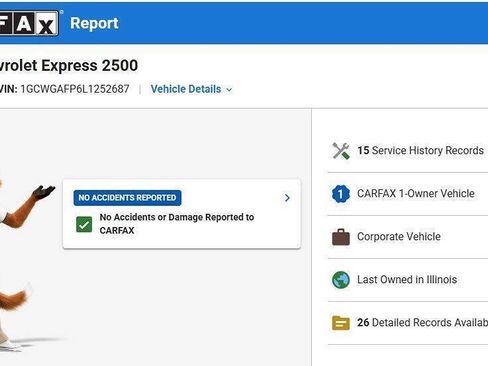Click the globe icon beside Last Owned
The width and height of the screenshot is (488, 366).
(x=341, y=280)
